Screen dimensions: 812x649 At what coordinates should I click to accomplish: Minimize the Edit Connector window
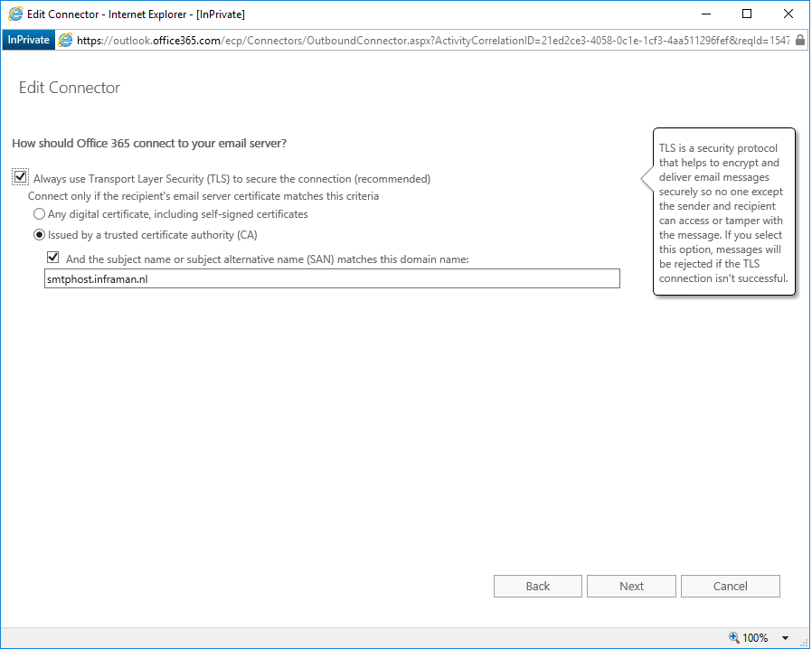(x=704, y=14)
